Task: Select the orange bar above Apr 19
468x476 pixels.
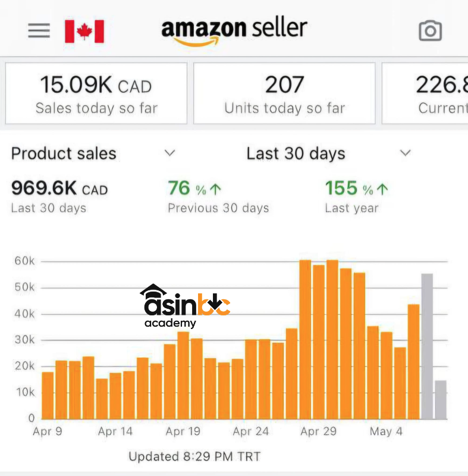Action: coord(183,375)
